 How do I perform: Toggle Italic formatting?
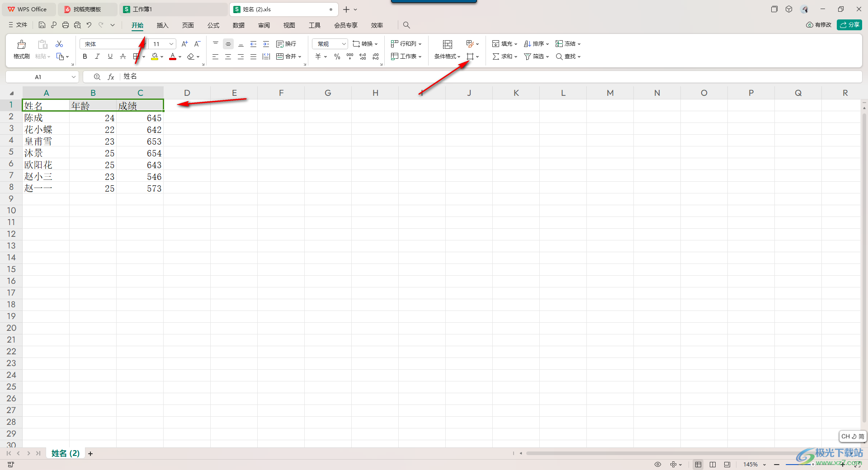(97, 56)
